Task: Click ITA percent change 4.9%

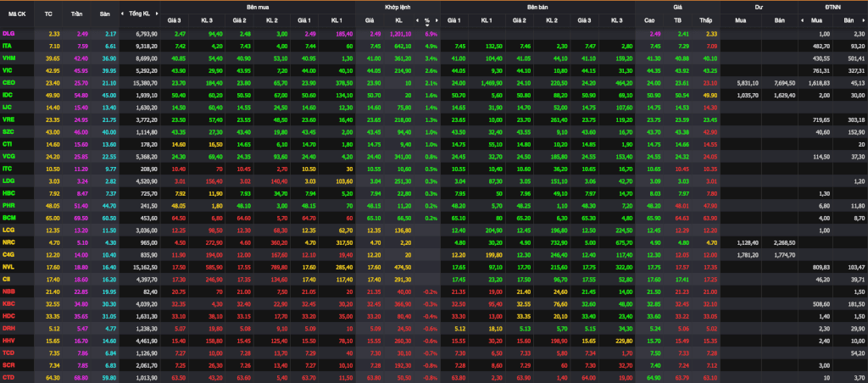Action: [x=431, y=46]
